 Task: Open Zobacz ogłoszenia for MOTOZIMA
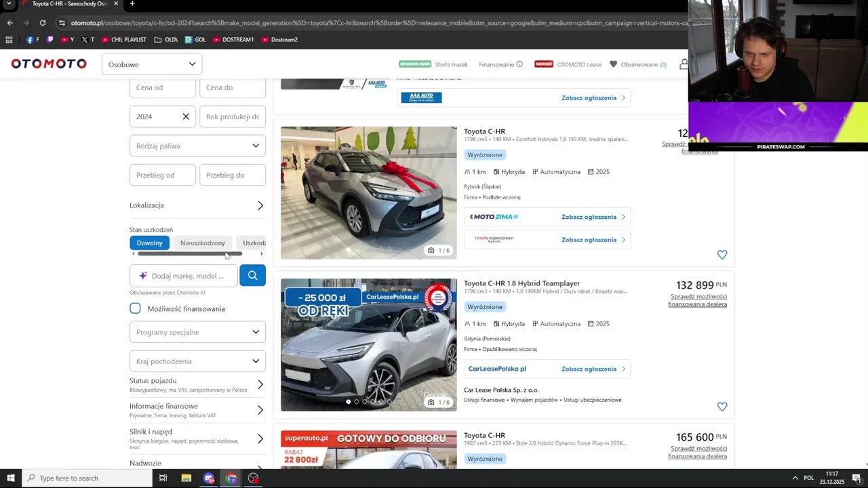point(593,217)
